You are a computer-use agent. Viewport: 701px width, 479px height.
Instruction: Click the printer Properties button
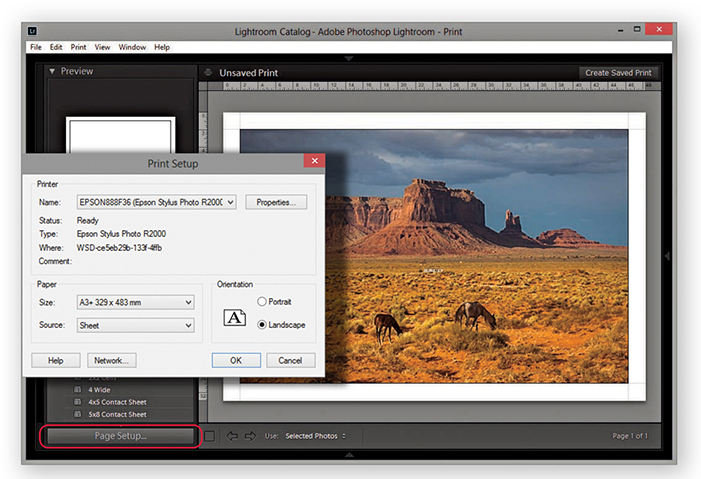pyautogui.click(x=276, y=202)
